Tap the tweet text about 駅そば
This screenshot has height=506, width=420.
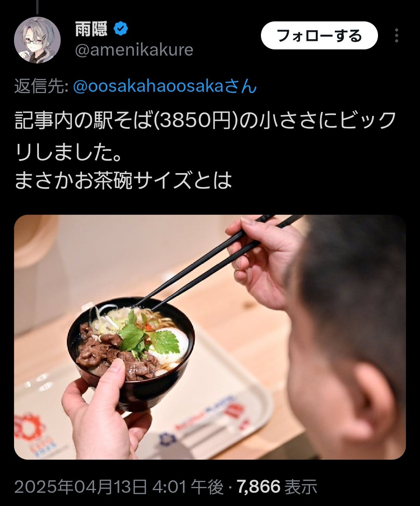(x=205, y=150)
